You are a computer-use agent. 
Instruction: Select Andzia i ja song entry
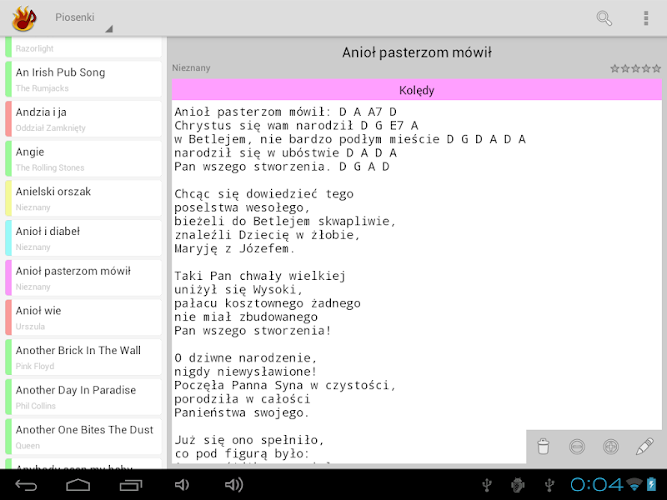tap(83, 119)
